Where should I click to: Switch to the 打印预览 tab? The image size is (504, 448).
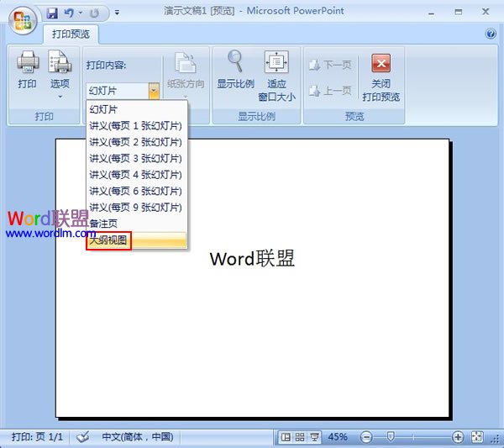[x=71, y=34]
